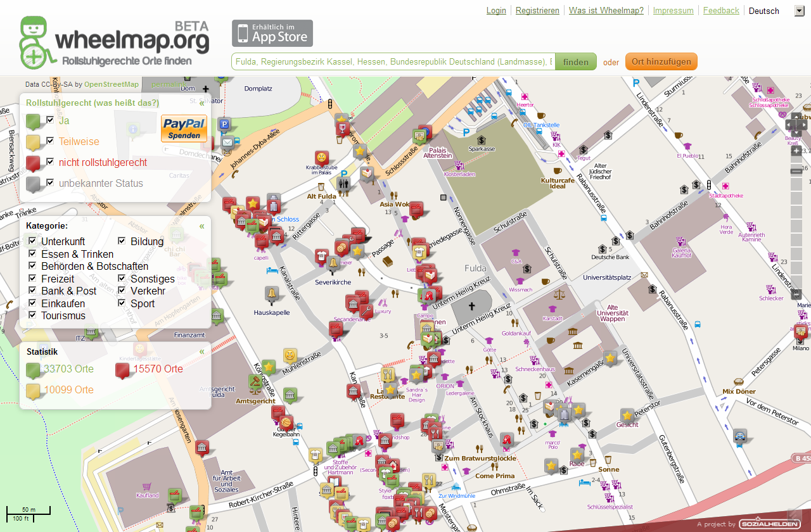Uncheck the 'Ja' wheelchair accessible filter
Screen dimensions: 811x532
[51, 119]
